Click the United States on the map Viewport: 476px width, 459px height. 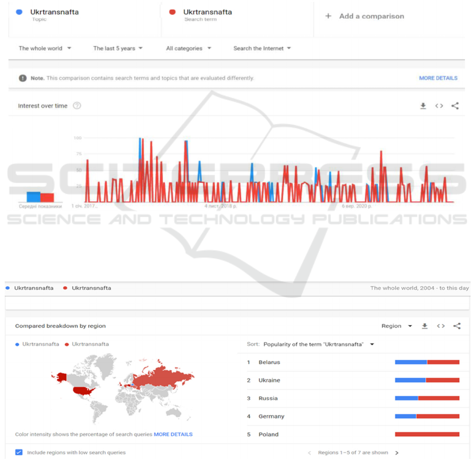click(x=83, y=390)
